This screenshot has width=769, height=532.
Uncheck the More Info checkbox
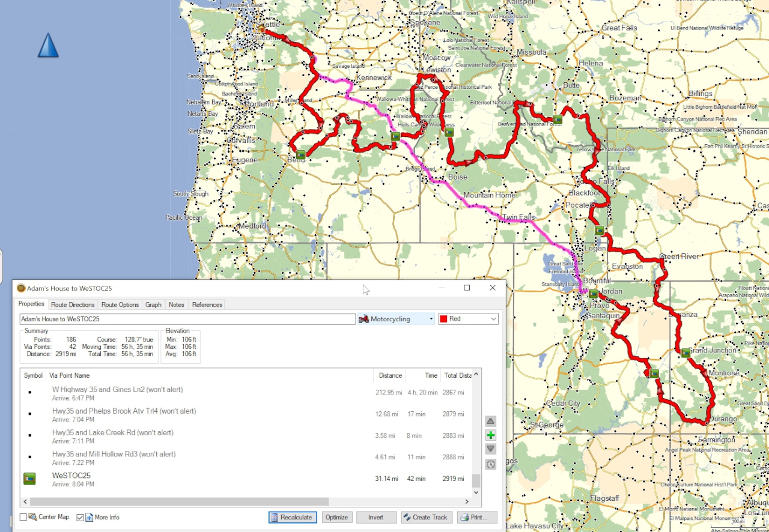81,517
